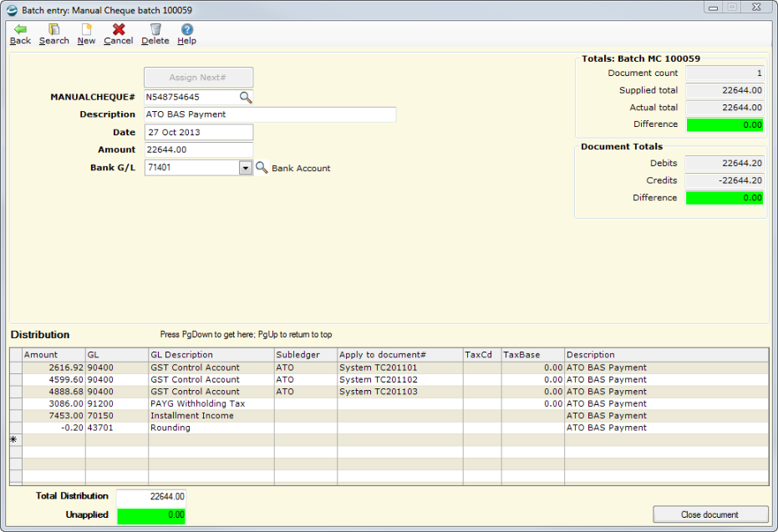Click the Assign Next# button
Screen dimensions: 778x532
[x=198, y=78]
